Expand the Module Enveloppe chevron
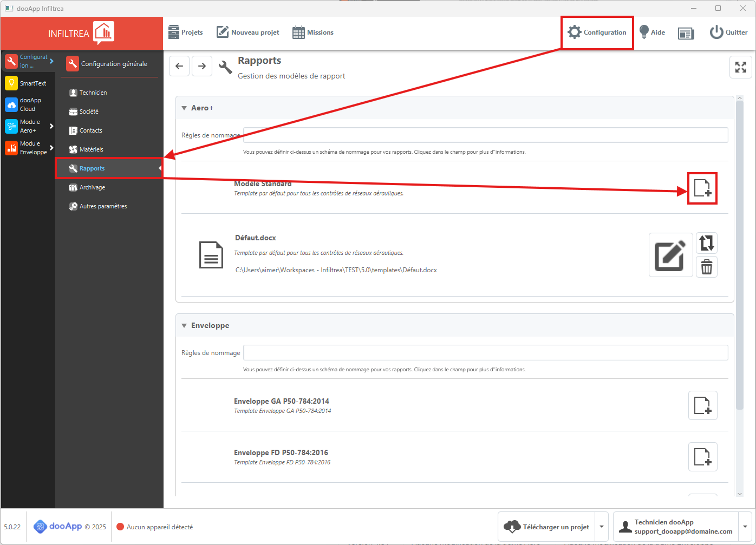Viewport: 756px width, 545px height. coord(51,148)
